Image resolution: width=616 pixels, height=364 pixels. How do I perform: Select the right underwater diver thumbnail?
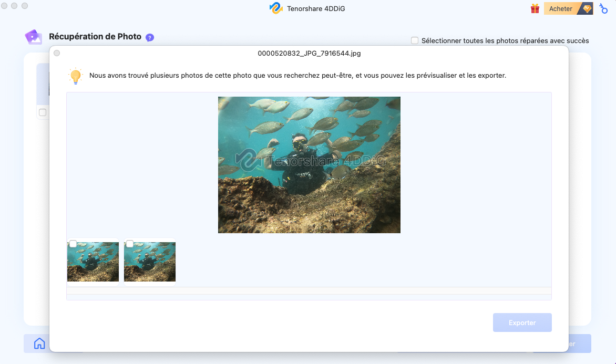[x=150, y=262]
